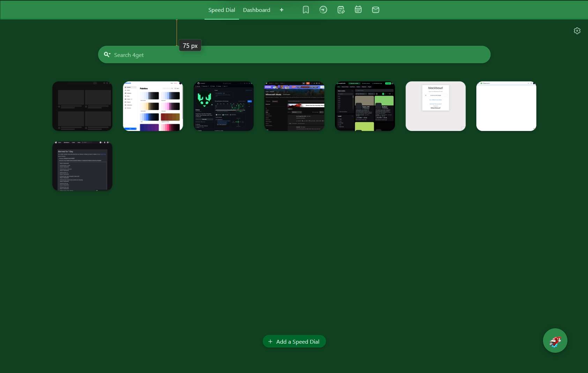Open the Palettes color site thumbnail
The image size is (588, 373).
[x=153, y=106]
